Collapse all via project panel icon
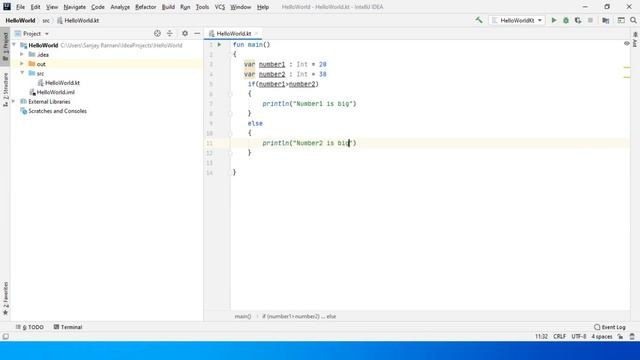640x360 pixels. tap(170, 33)
